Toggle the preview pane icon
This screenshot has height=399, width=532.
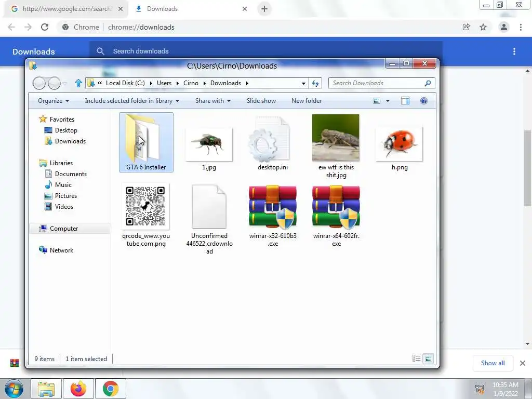point(405,101)
